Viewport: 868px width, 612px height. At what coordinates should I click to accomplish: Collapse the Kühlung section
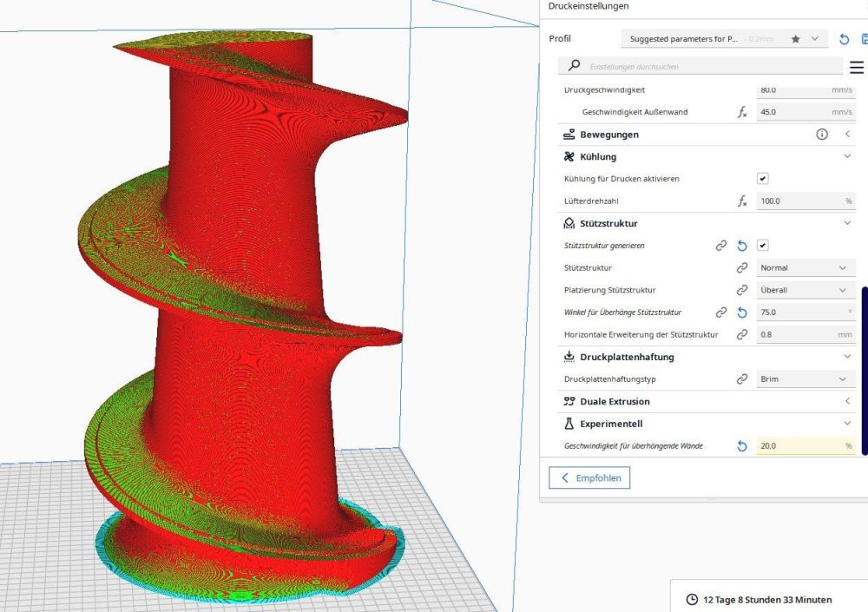point(847,156)
